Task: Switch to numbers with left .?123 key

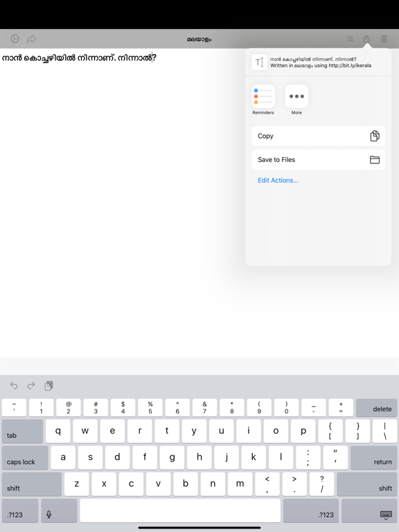Action: coord(20,511)
